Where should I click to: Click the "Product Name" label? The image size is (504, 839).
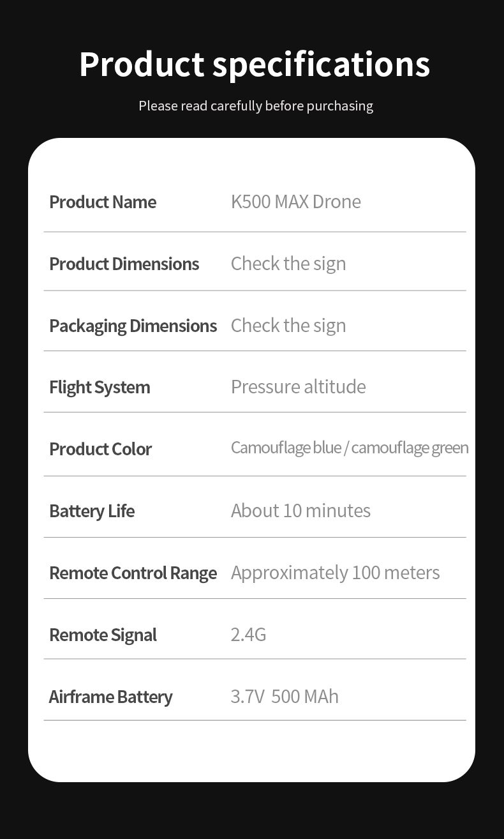(103, 202)
